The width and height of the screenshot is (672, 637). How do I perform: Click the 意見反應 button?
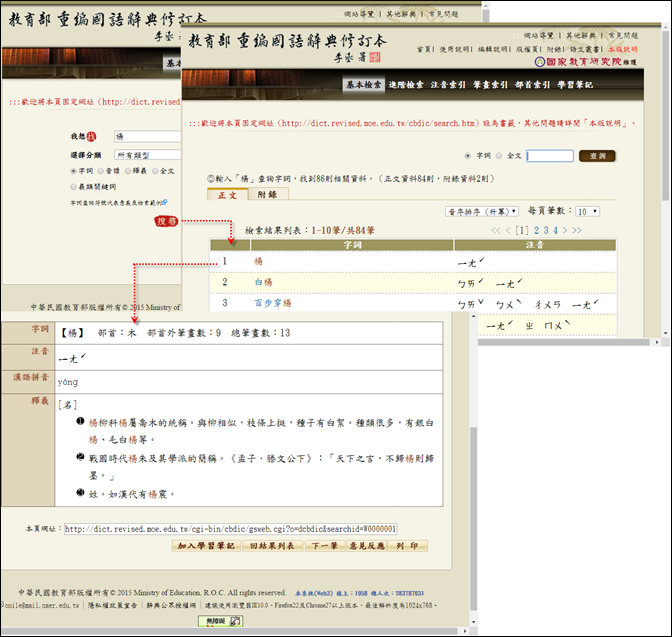(366, 546)
